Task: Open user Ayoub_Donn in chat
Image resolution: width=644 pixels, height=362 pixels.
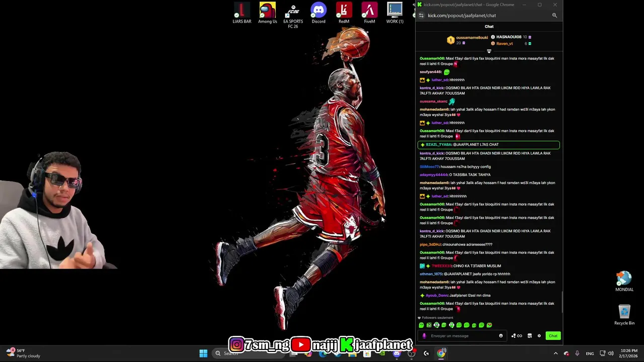Action: point(437,296)
